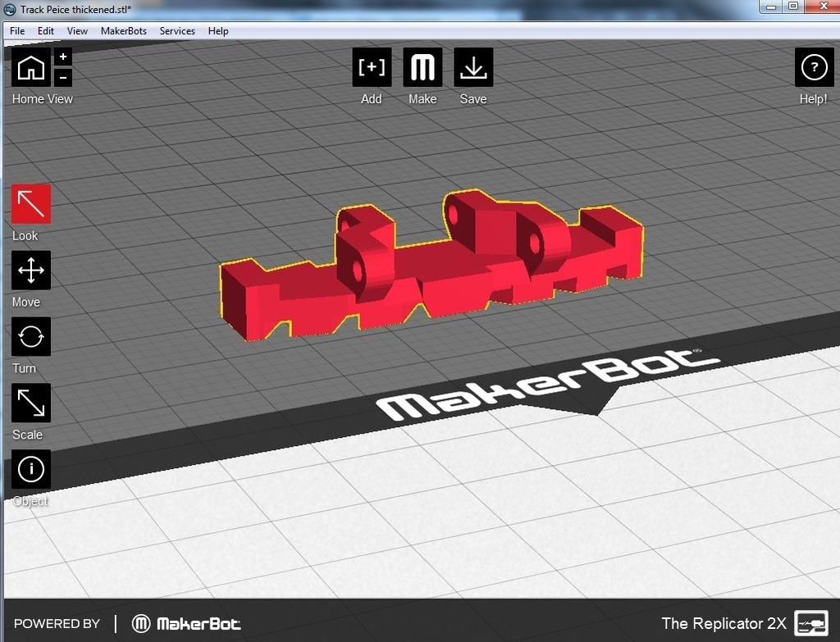Select the Scale tool

point(30,403)
